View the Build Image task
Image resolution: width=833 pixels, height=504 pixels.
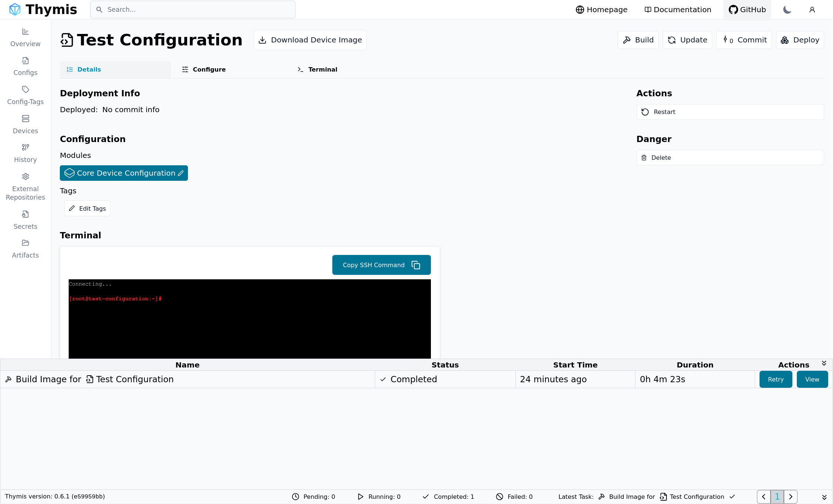(x=812, y=379)
